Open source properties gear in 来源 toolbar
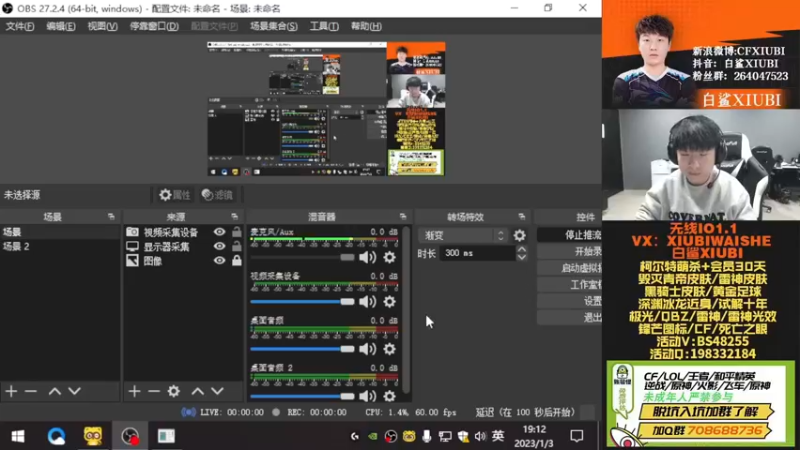Image resolution: width=800 pixels, height=450 pixels. 173,391
